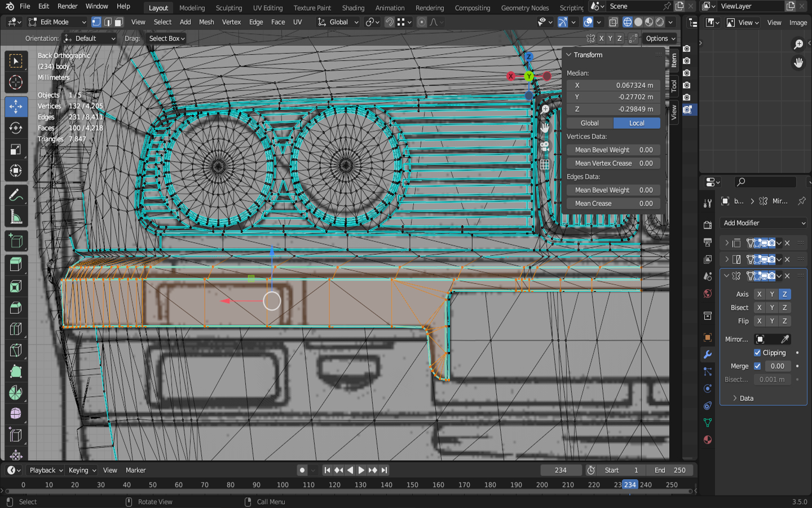Pick the Loop Cut tool
Viewport: 812px width, 508px height.
coord(16,329)
